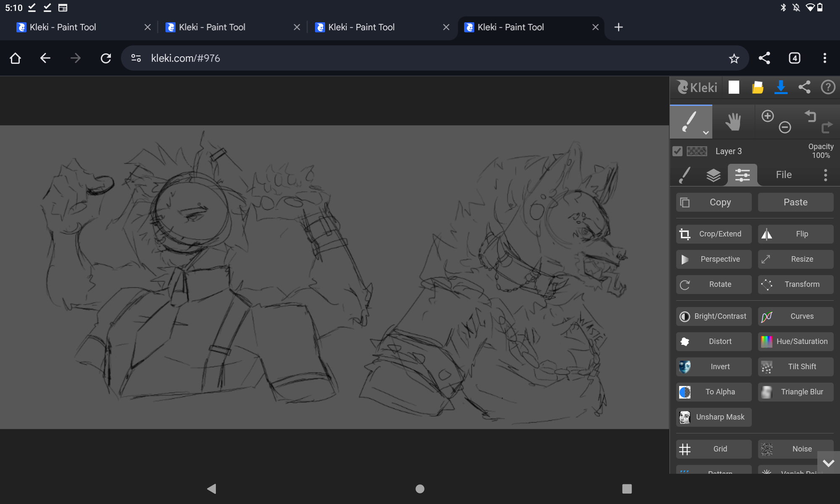
Task: Tap the Android back navigation button
Action: tap(211, 488)
